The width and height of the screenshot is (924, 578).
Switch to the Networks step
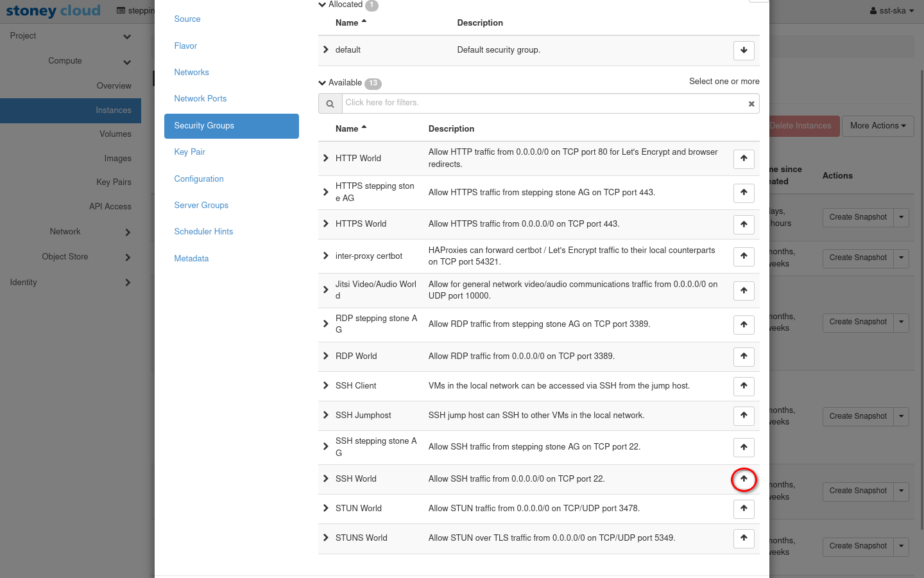191,73
